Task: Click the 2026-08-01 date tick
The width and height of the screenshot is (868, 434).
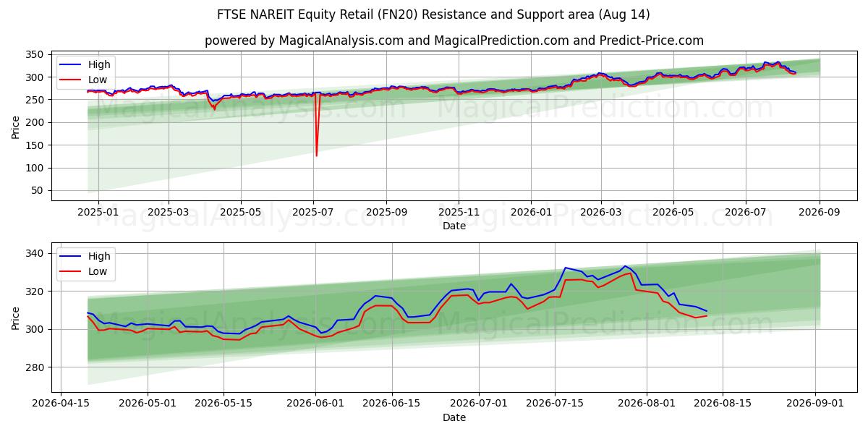Action: 647,404
